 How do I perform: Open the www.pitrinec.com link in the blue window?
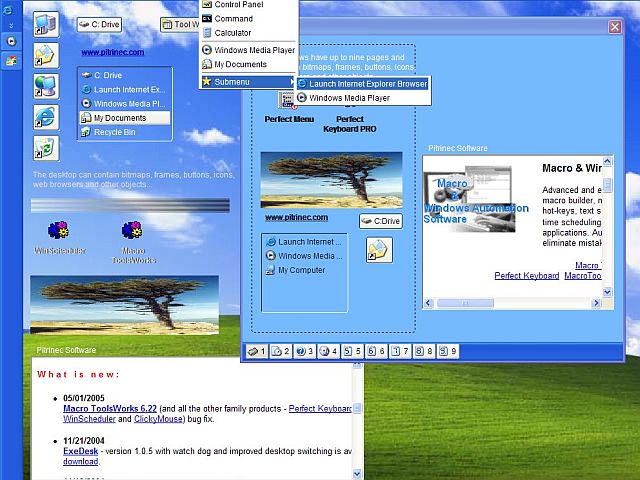(x=296, y=218)
